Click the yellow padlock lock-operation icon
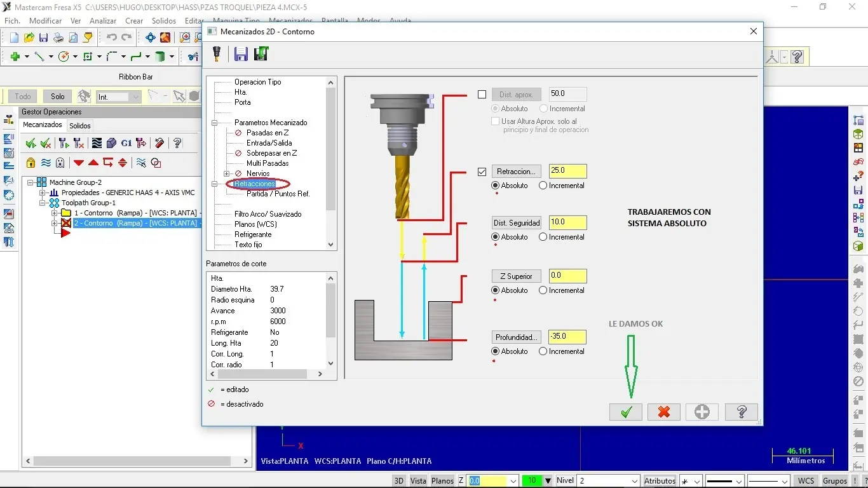The width and height of the screenshot is (868, 488). (x=31, y=163)
